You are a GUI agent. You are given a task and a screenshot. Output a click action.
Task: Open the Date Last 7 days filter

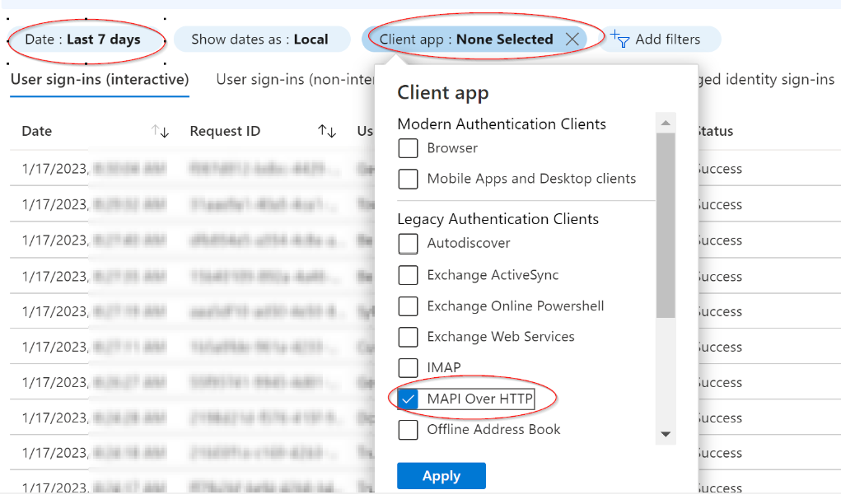point(83,40)
